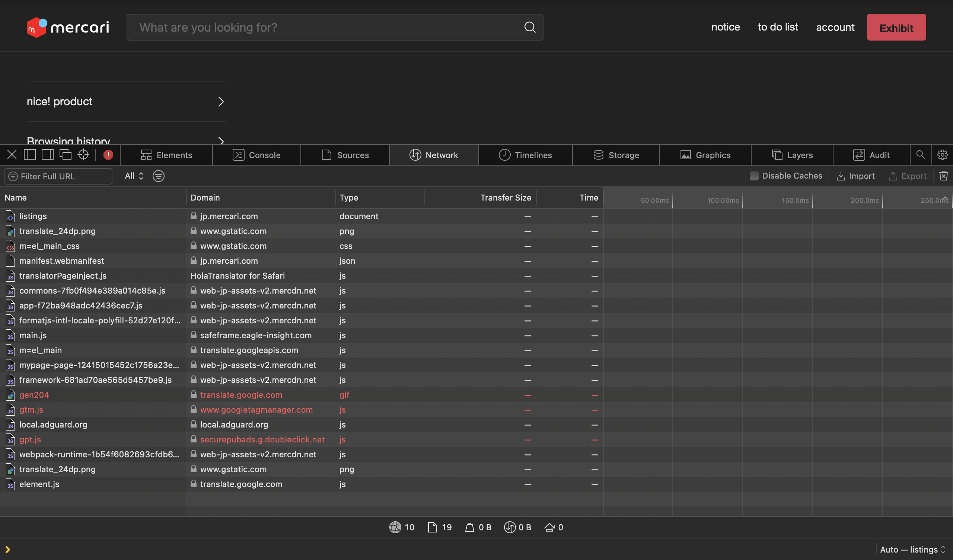Open the resource type filter icon next to All
953x560 pixels.
pyautogui.click(x=159, y=176)
